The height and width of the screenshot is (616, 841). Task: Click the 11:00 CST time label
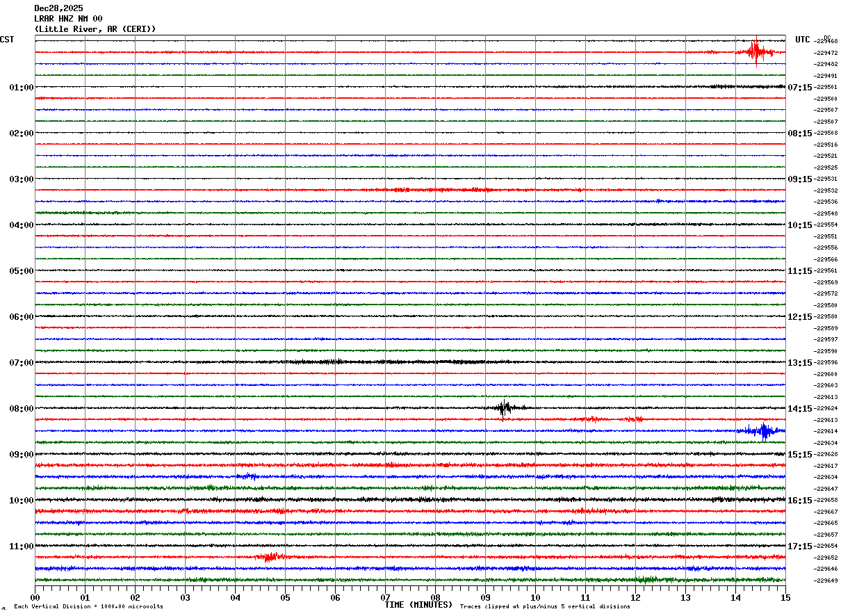point(22,546)
